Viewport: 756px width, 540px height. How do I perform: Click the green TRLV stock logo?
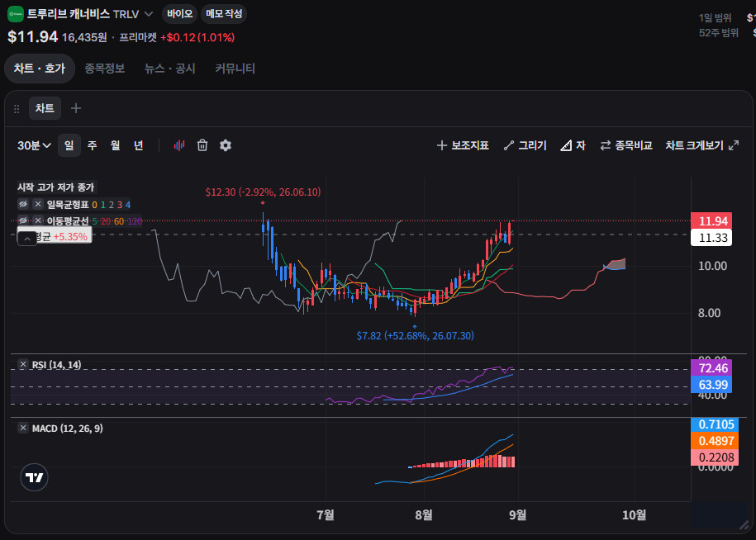(x=16, y=14)
